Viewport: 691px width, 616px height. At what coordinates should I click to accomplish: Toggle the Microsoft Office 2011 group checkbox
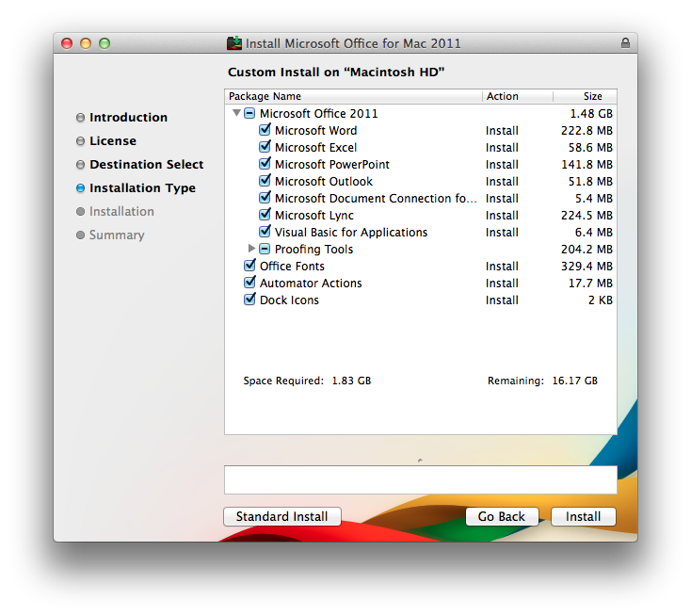pyautogui.click(x=249, y=113)
